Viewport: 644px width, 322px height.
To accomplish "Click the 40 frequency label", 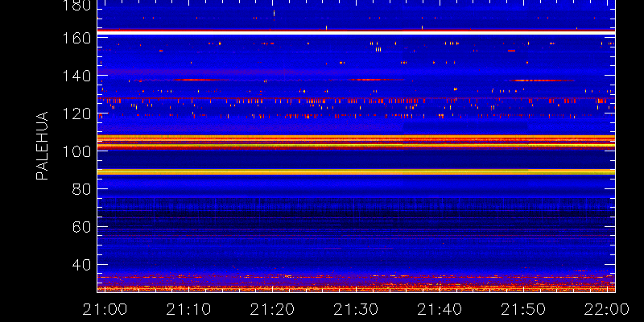I will coord(81,265).
